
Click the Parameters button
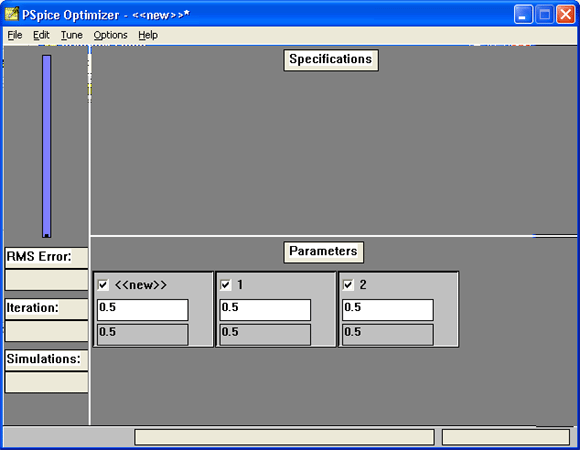[323, 252]
